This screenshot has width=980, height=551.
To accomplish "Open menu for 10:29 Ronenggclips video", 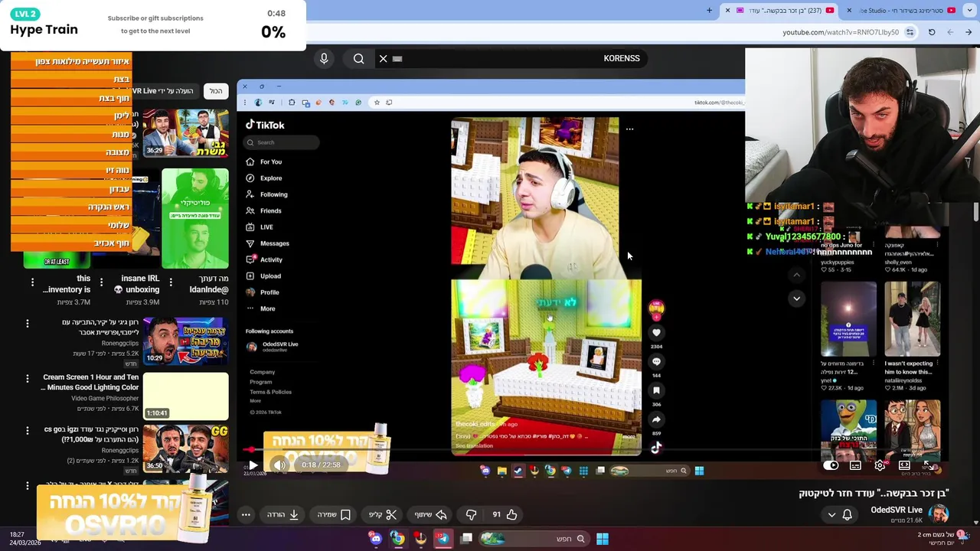I will click(x=28, y=323).
